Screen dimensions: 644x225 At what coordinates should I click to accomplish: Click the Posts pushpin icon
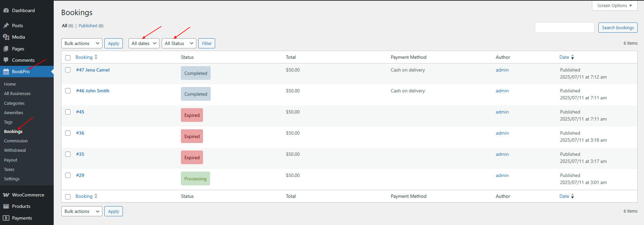(x=6, y=26)
